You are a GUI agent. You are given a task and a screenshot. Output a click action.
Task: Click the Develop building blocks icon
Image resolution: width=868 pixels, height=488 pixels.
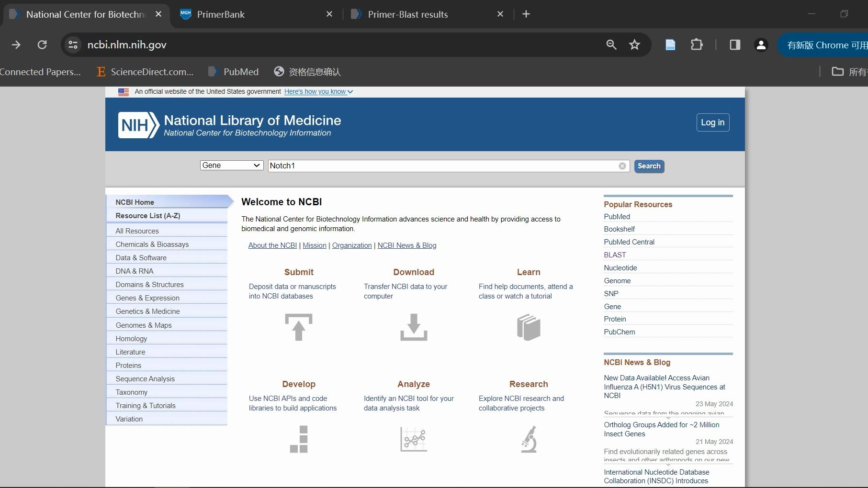[299, 439]
